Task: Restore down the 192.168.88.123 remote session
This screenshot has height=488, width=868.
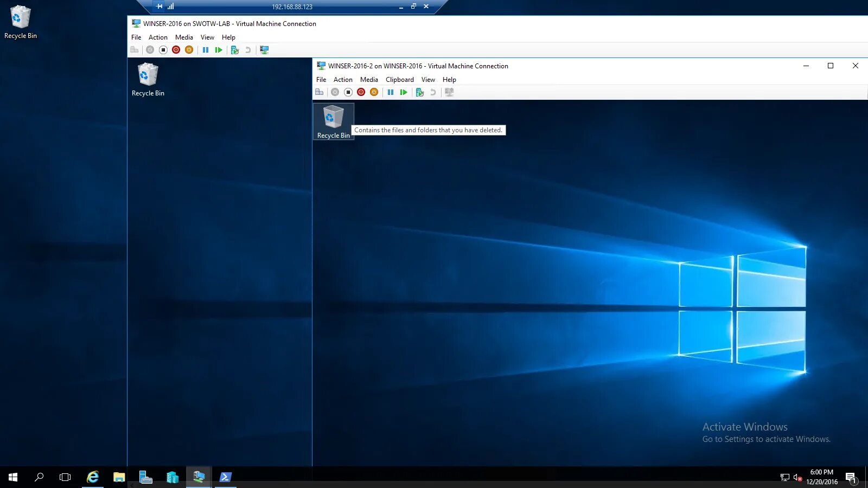Action: click(413, 7)
